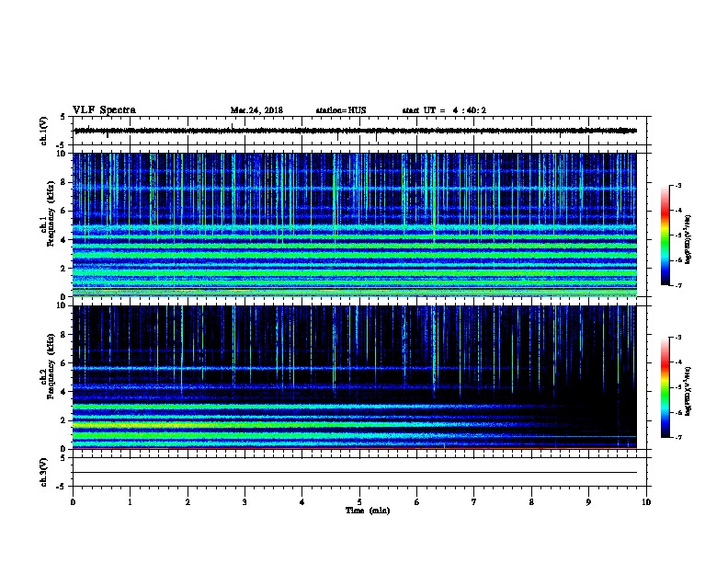Click the start UT = 4:40:2 label

(444, 110)
